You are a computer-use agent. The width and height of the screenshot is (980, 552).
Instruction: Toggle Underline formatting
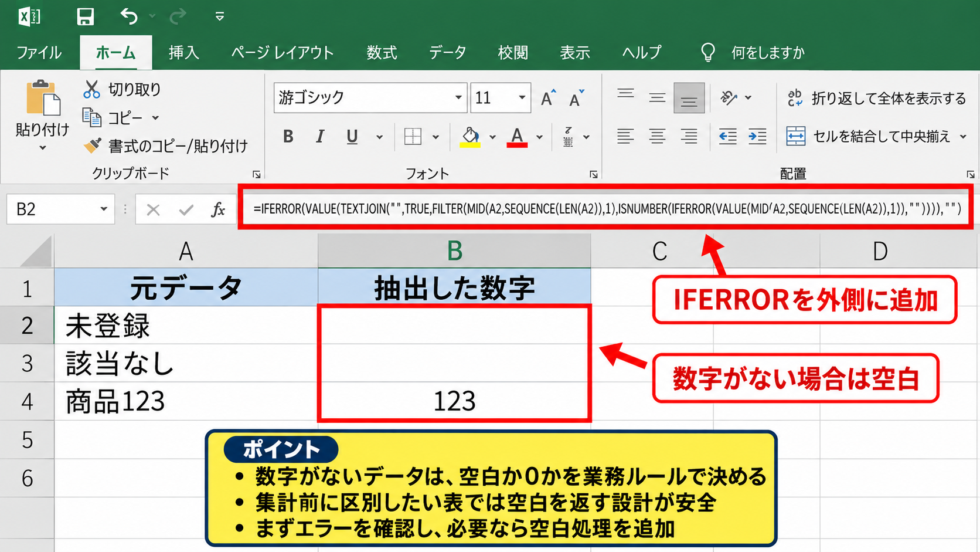pos(352,137)
